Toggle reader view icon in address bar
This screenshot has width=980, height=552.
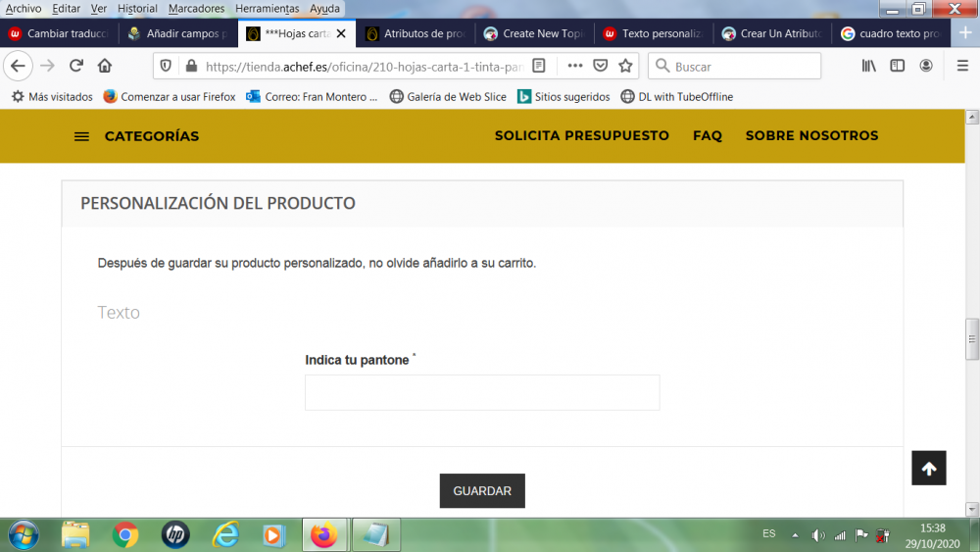pos(539,66)
